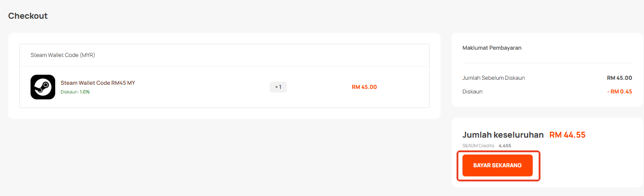644x196 pixels.
Task: Click the green Diskaun: 1.0% label
Action: (x=75, y=92)
